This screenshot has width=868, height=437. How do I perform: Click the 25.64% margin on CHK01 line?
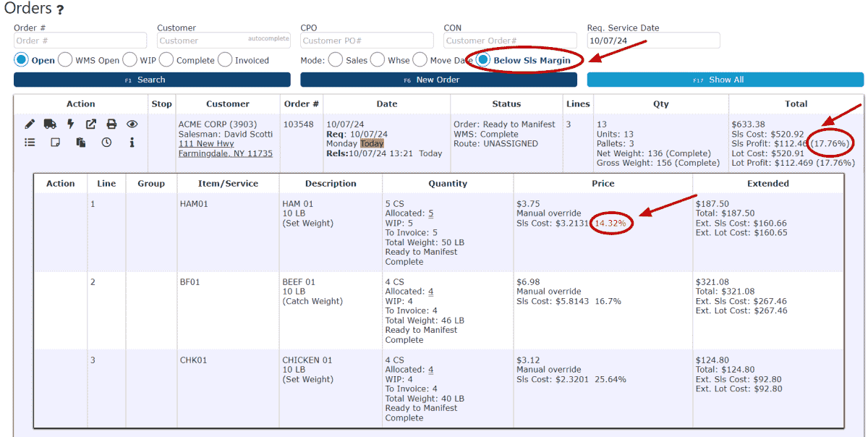610,379
